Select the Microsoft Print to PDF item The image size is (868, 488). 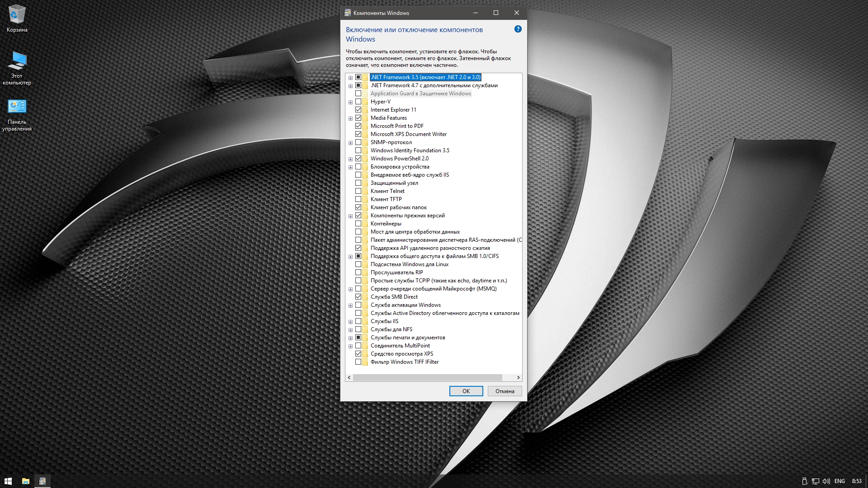pos(396,126)
